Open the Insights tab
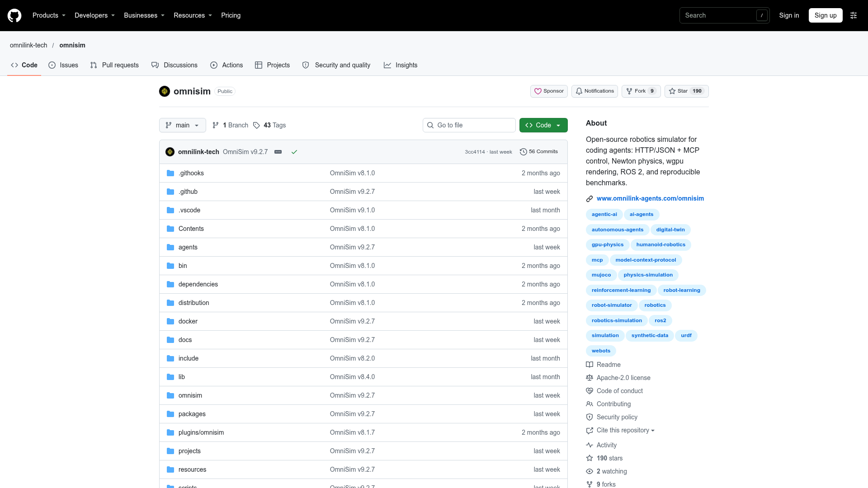The height and width of the screenshot is (488, 868). (401, 65)
